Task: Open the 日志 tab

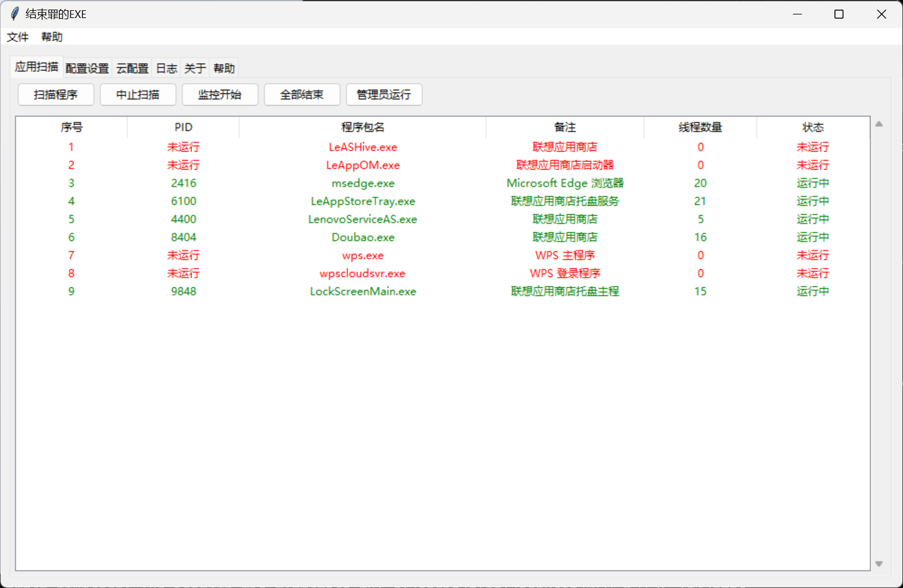Action: pyautogui.click(x=167, y=69)
